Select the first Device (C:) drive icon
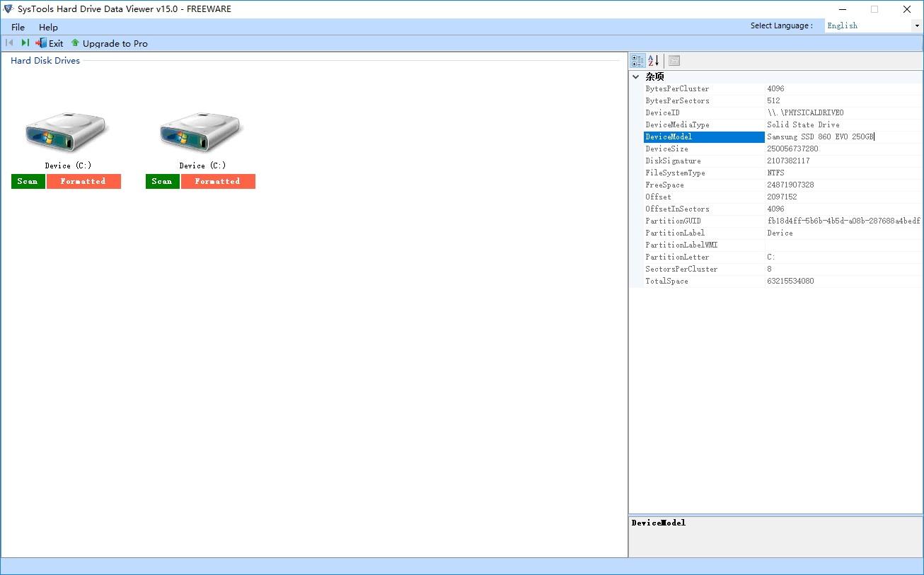Image resolution: width=924 pixels, height=575 pixels. pyautogui.click(x=66, y=132)
